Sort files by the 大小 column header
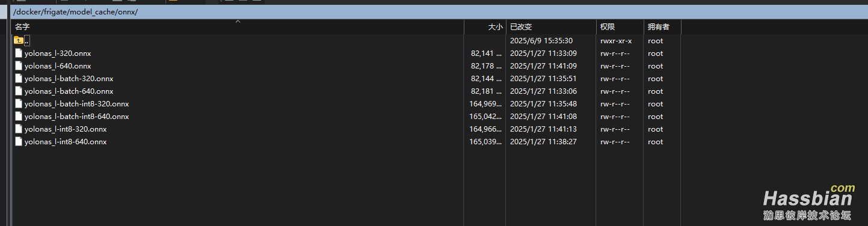 tap(485, 27)
